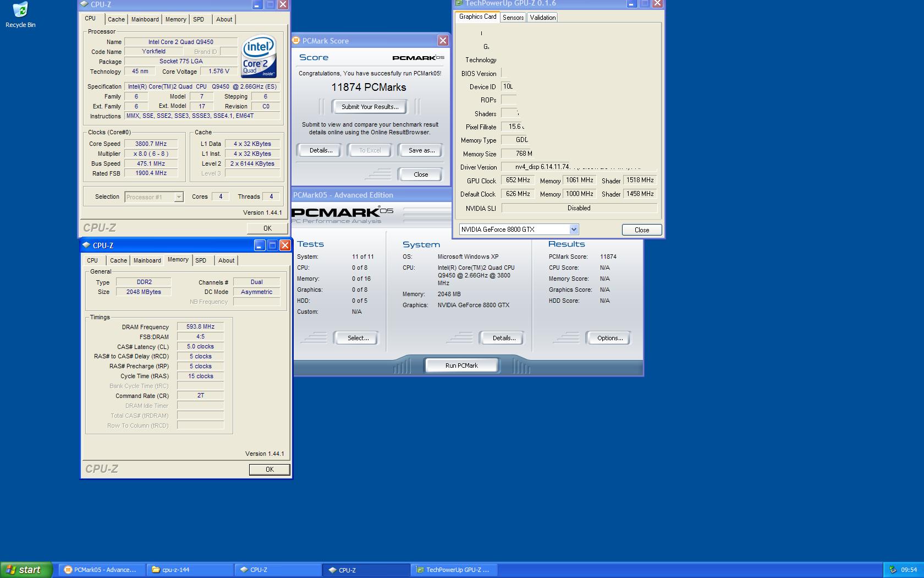Switch to Mainboard tab in upper CPU-Z
The width and height of the screenshot is (924, 578).
point(145,19)
